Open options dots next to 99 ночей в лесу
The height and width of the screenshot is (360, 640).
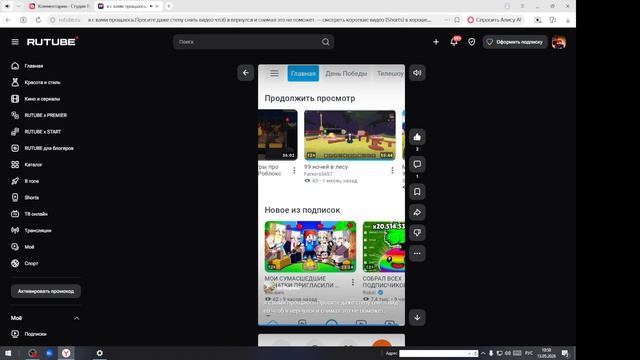pos(392,170)
